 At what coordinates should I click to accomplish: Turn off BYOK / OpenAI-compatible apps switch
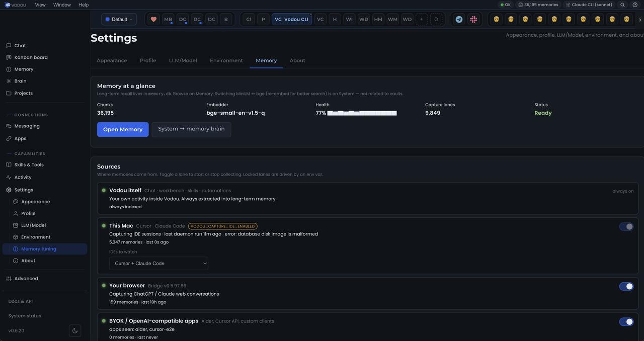[626, 322]
